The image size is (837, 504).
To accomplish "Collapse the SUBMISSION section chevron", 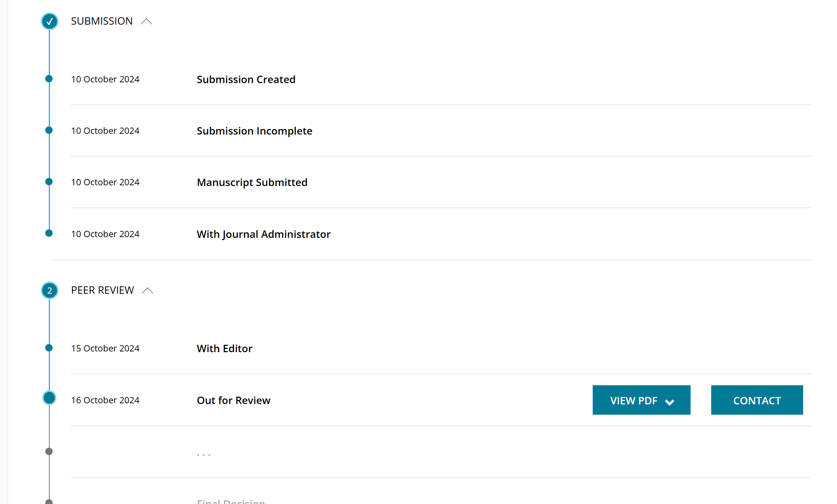I will [146, 21].
